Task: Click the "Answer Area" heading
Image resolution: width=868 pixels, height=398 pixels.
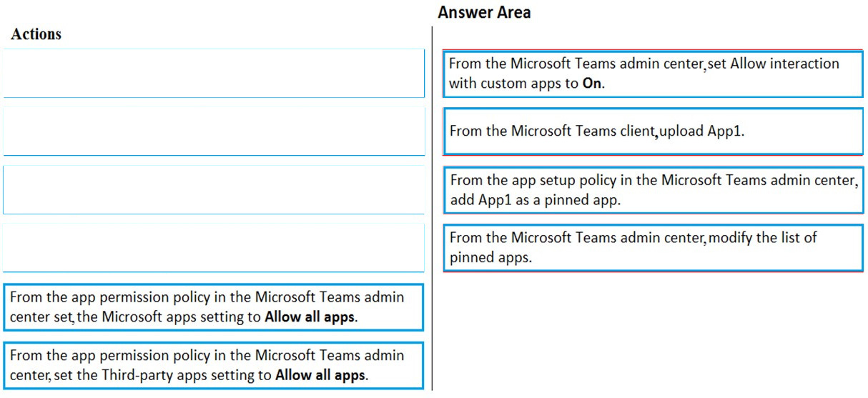Action: coord(484,12)
